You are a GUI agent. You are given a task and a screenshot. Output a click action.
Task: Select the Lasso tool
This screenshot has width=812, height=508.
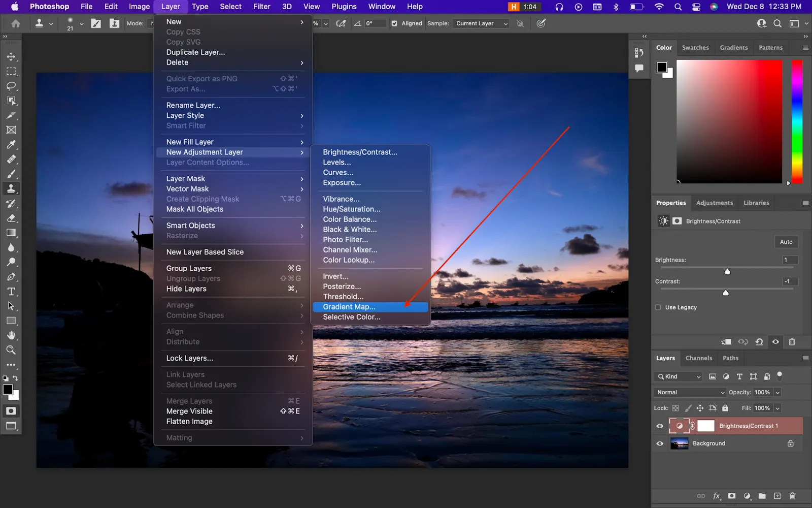pos(11,86)
